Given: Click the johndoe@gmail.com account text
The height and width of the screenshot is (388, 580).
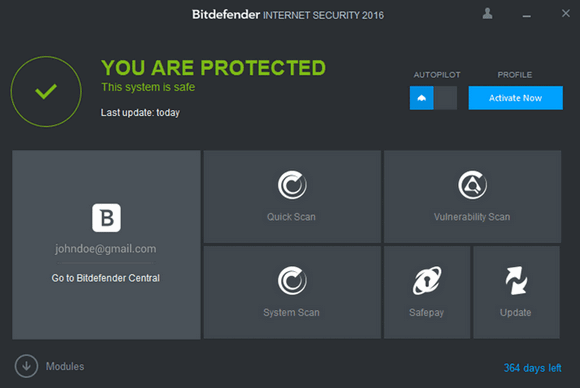Looking at the screenshot, I should click(x=106, y=249).
